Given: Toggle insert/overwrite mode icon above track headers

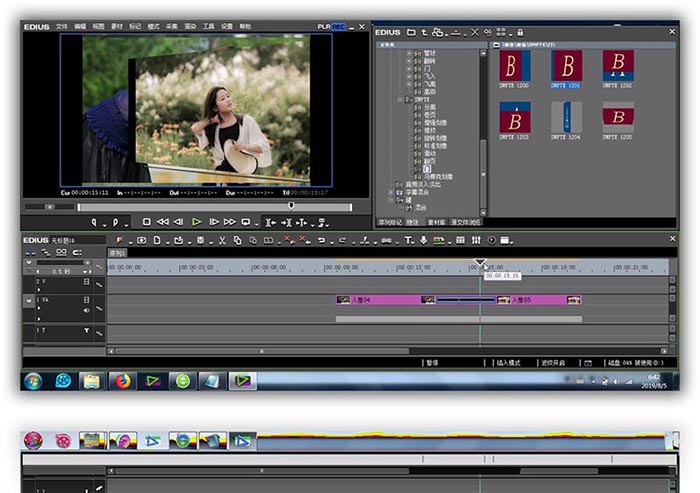Looking at the screenshot, I should (30, 252).
